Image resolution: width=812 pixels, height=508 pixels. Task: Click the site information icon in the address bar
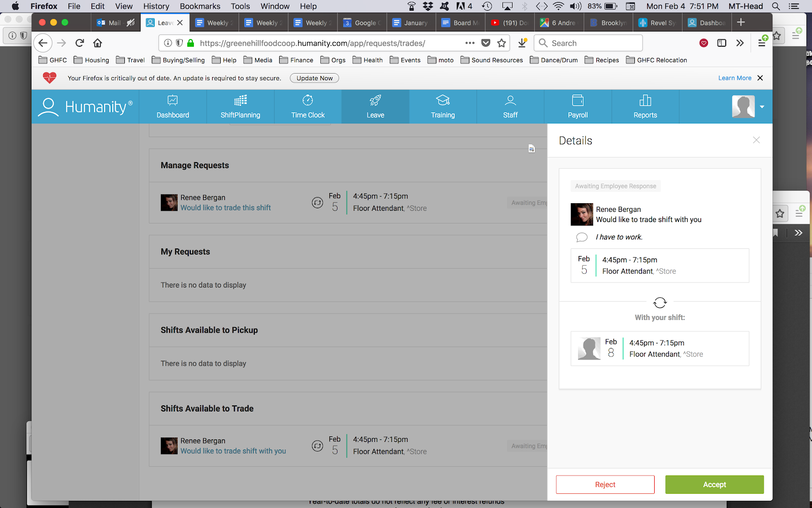[x=168, y=43]
